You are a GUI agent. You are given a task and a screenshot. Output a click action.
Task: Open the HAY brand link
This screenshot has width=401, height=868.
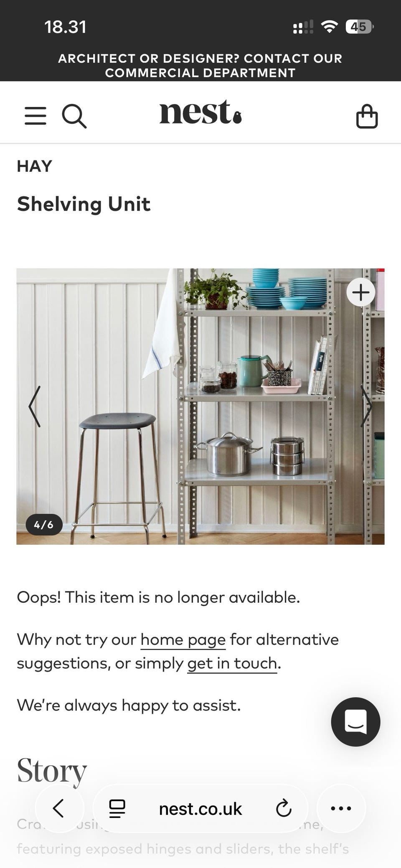tap(35, 166)
